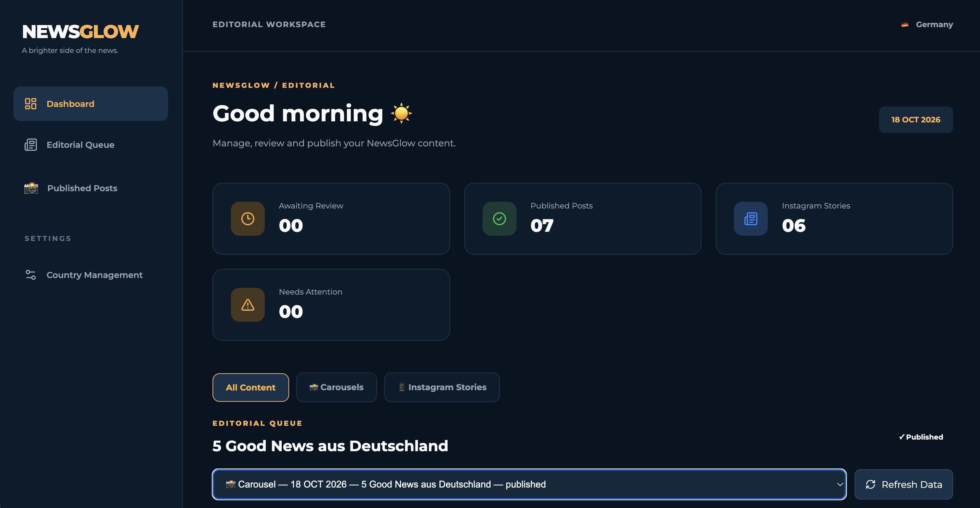Switch to the Carousels tab
Screen dimensions: 980x508
(336, 387)
